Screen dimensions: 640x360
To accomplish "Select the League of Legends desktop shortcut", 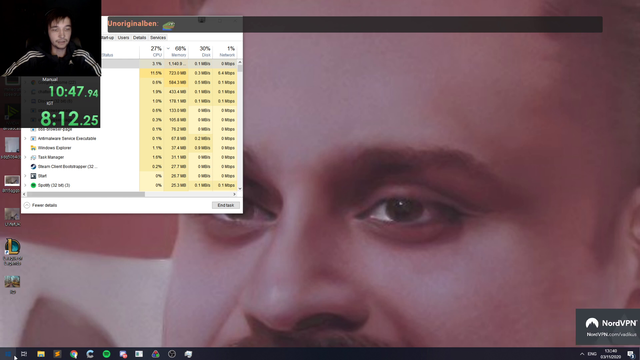I will 12,252.
